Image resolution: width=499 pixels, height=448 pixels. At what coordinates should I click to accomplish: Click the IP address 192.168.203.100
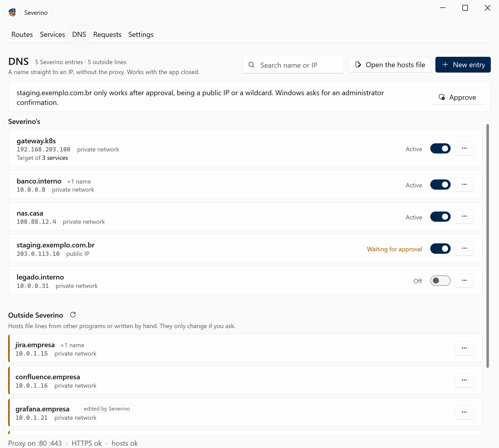[44, 149]
